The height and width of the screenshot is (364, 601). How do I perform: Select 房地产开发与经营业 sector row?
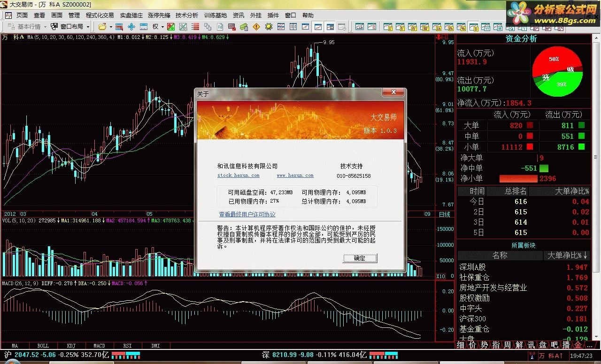(524, 288)
